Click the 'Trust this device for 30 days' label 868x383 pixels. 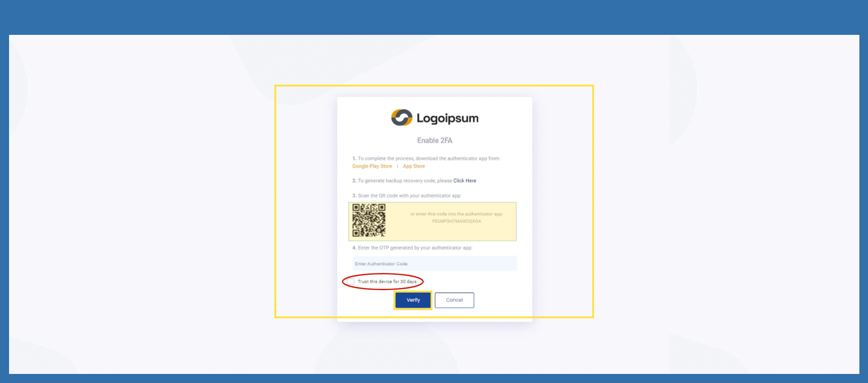click(x=387, y=282)
